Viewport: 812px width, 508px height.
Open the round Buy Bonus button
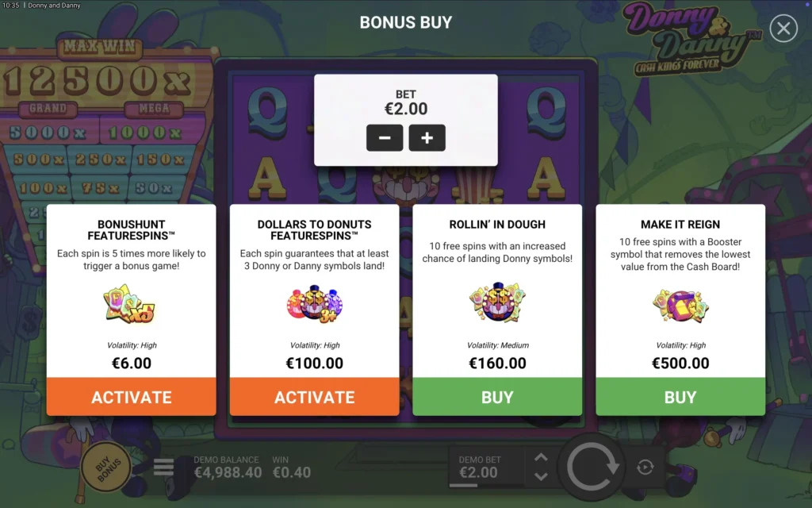click(x=107, y=468)
